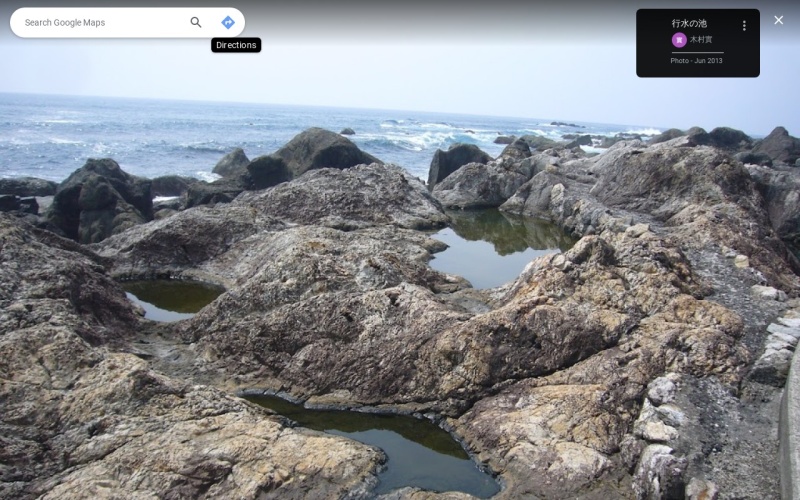Close the photo viewer with the X
This screenshot has height=500, width=800.
point(778,20)
